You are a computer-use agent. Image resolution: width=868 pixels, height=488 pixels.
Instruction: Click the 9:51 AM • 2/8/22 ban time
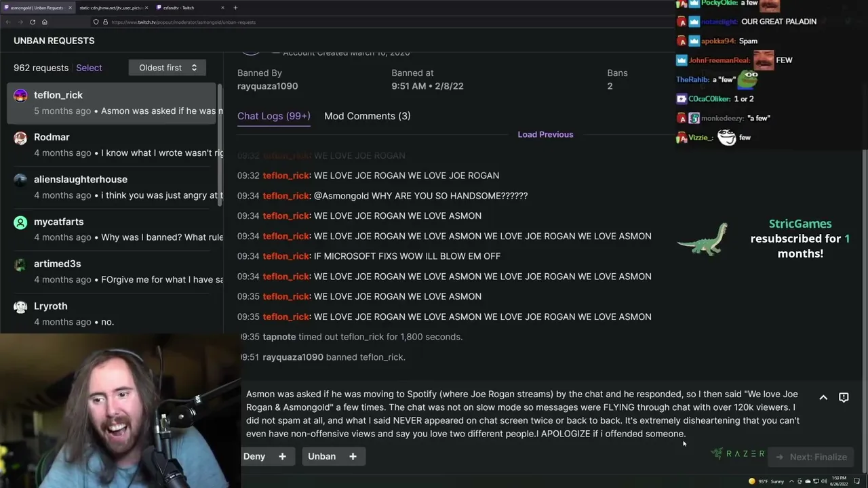pos(427,86)
